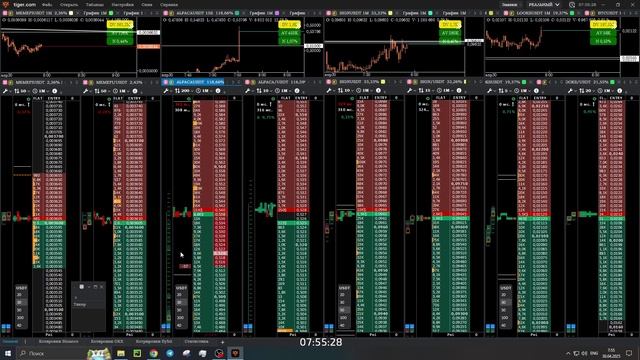Expand scale dropdown 200 in ALPACAUSDT book

pos(184,91)
